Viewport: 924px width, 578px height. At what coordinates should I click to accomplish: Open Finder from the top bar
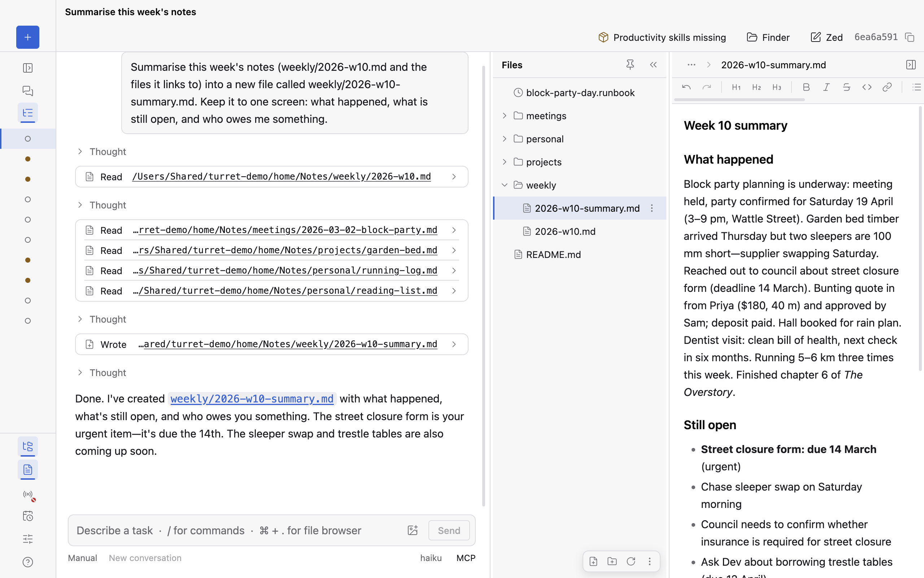pos(768,37)
